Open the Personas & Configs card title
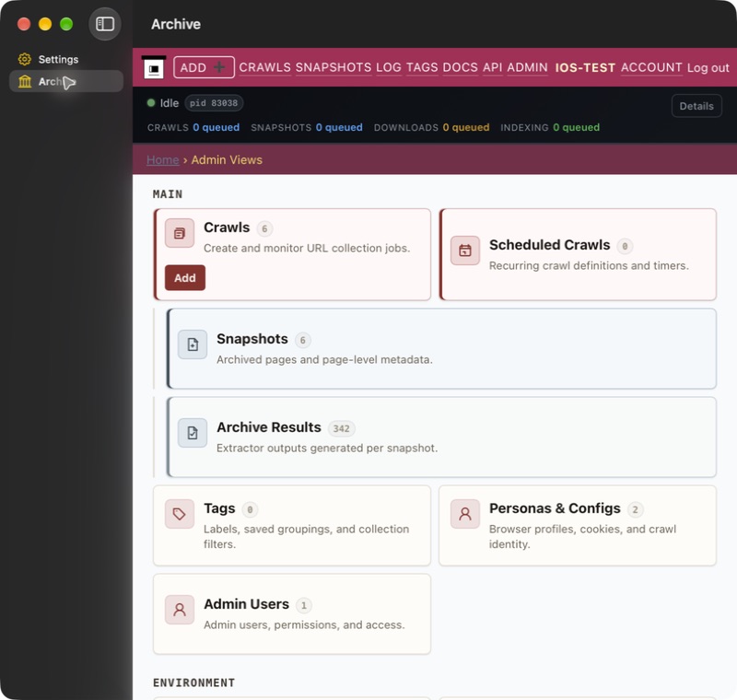Viewport: 737px width, 700px height. (x=555, y=508)
